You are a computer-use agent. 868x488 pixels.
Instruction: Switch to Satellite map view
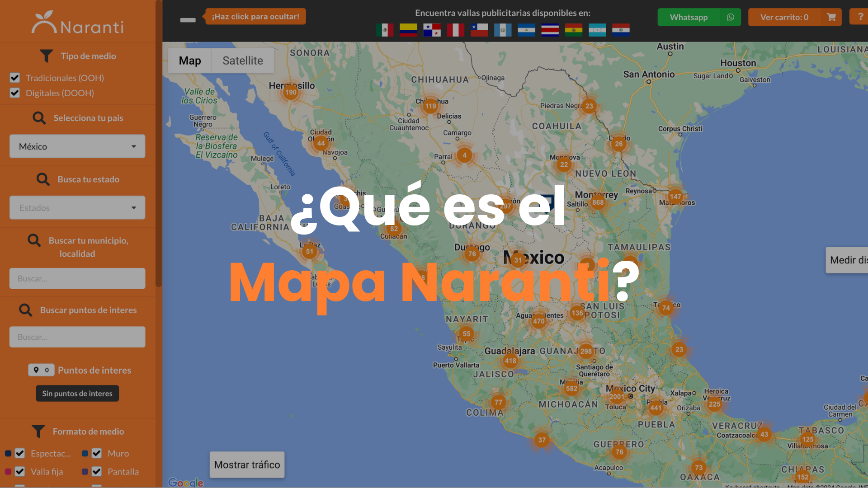(243, 61)
